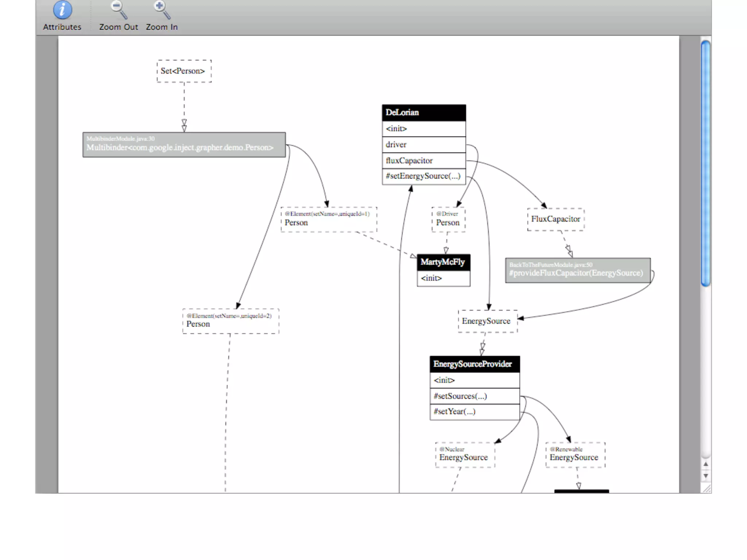
Task: Select the @Nuclear EnergySource node
Action: click(465, 455)
